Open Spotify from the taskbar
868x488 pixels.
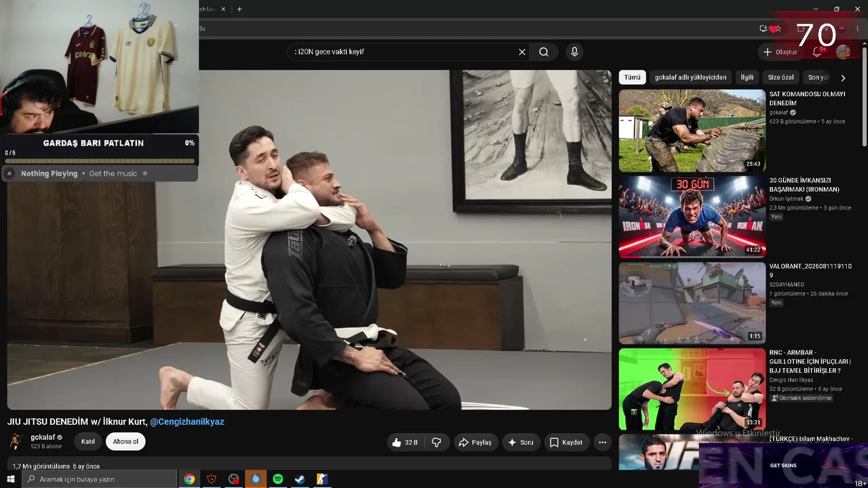[278, 479]
